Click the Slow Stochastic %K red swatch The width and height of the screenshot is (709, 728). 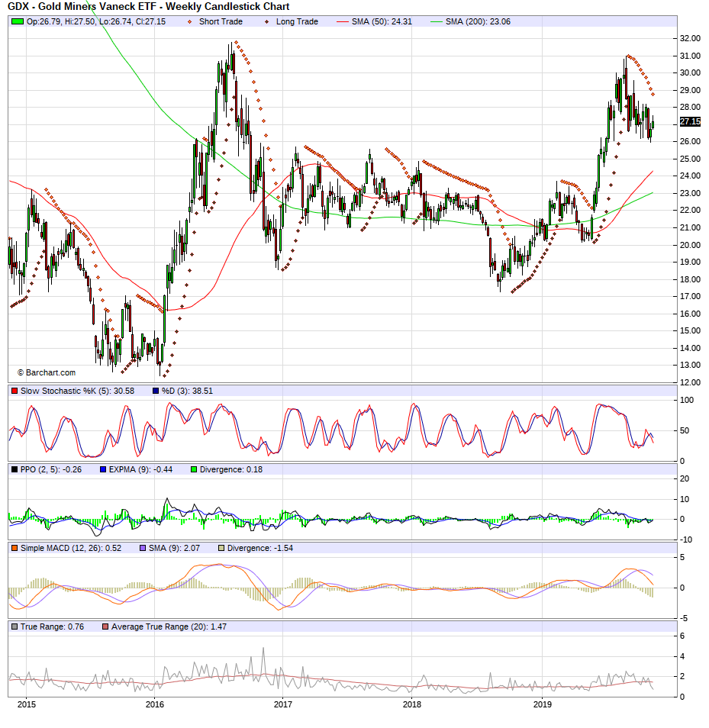coord(15,391)
